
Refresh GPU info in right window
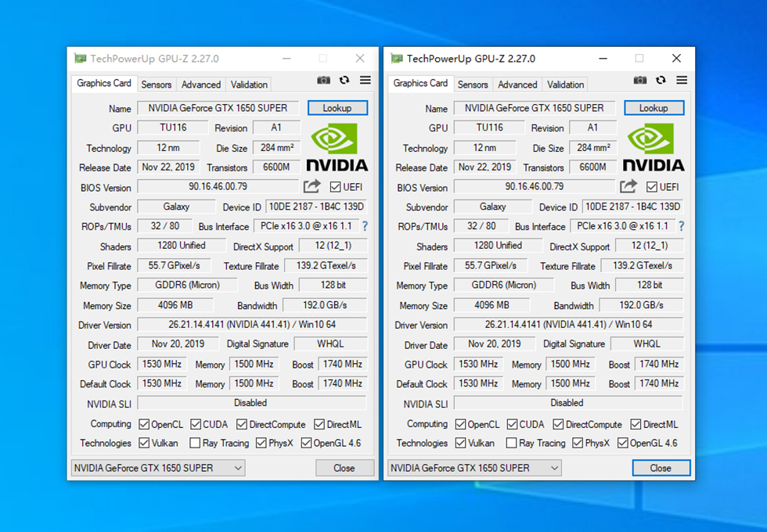661,80
